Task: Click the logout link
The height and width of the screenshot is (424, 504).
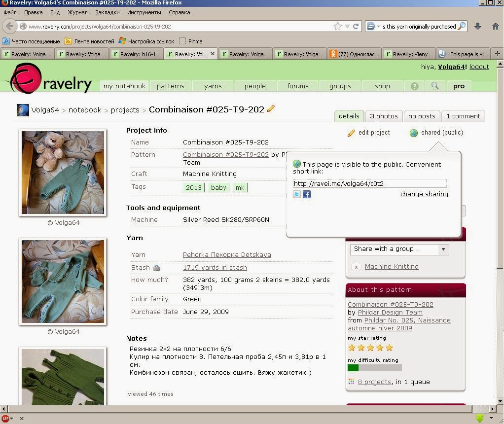Action: pyautogui.click(x=479, y=67)
